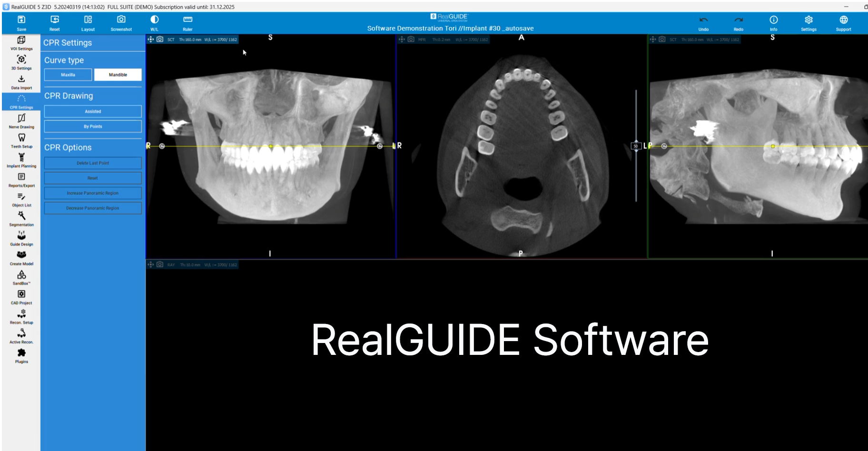This screenshot has width=868, height=451.
Task: Select the Maxilla curve type
Action: 68,75
